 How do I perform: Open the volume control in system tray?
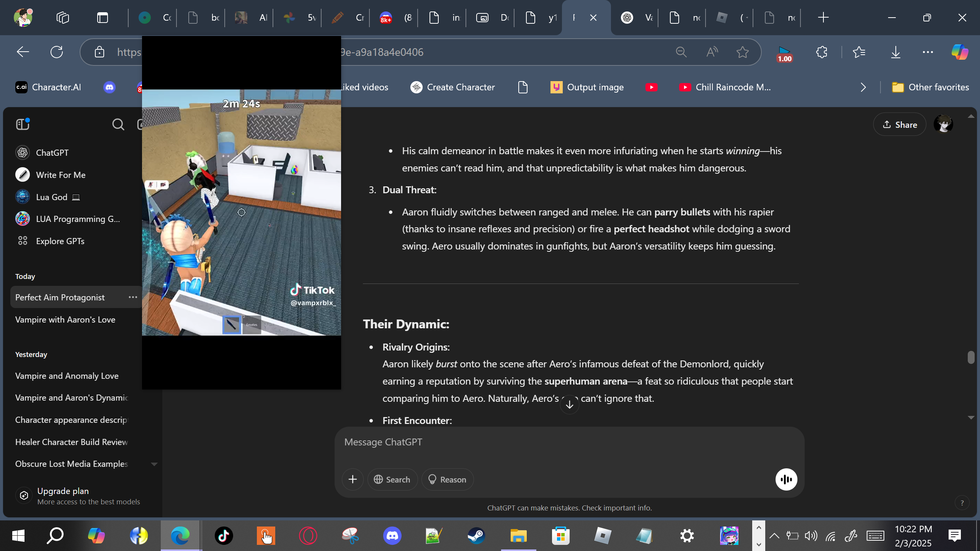click(811, 536)
